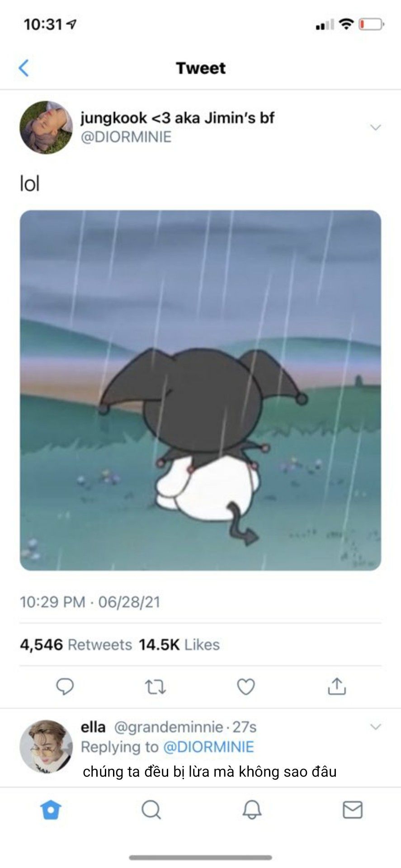Tap the battery indicator in status bar
The width and height of the screenshot is (401, 868).
tap(372, 24)
